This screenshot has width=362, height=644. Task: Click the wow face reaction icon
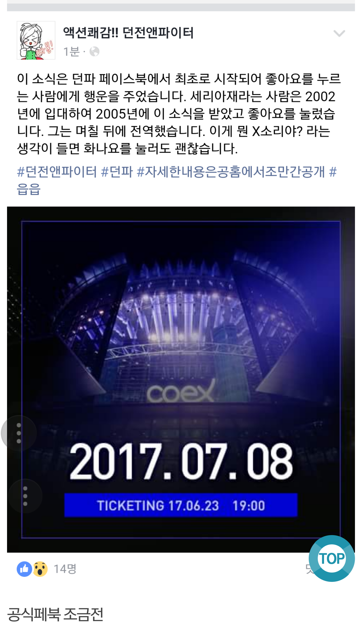(x=40, y=569)
